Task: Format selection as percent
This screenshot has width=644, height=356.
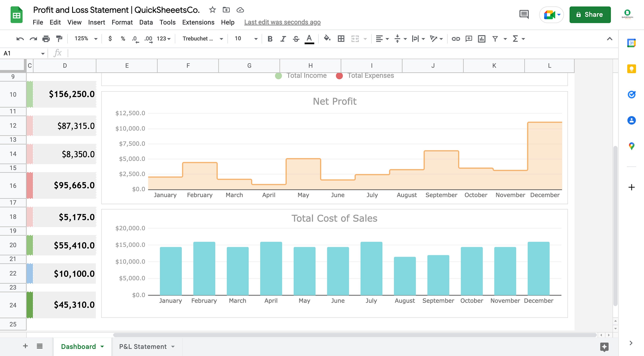Action: (123, 39)
